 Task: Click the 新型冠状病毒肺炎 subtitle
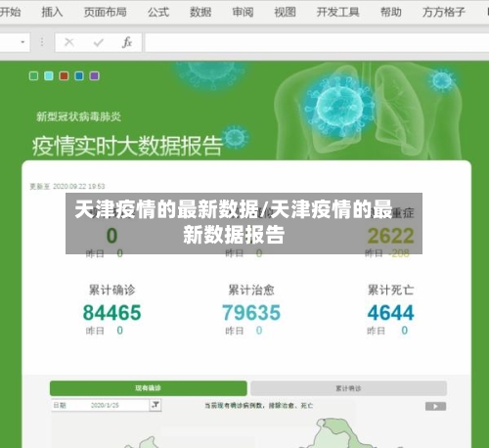point(78,116)
